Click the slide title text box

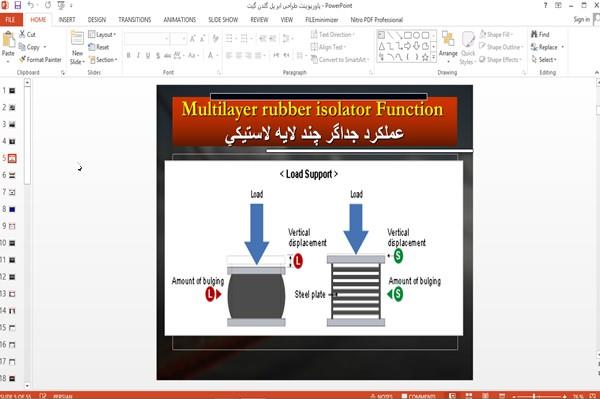tap(315, 121)
